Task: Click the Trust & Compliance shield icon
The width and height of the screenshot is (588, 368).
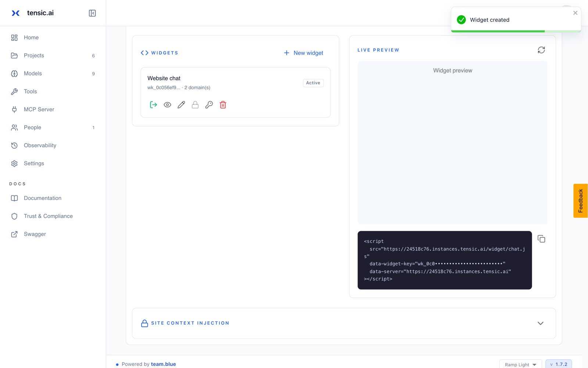Action: point(14,216)
